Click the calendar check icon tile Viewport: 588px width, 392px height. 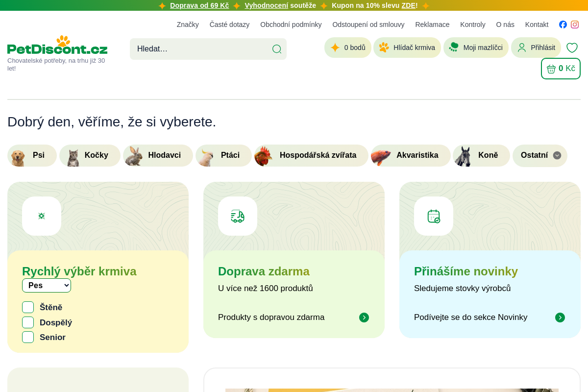click(x=434, y=216)
